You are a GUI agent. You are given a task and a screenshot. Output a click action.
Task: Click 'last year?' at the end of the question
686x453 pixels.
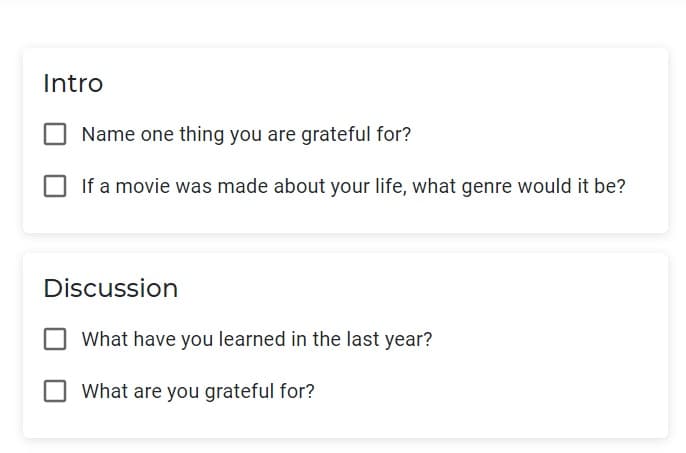(389, 340)
